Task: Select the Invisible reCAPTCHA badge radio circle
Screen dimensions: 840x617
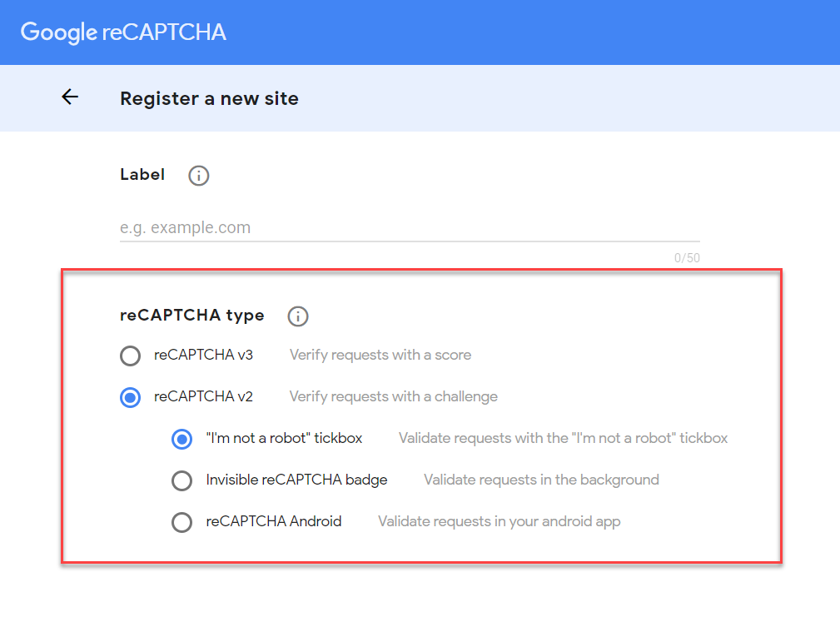Action: pos(182,480)
